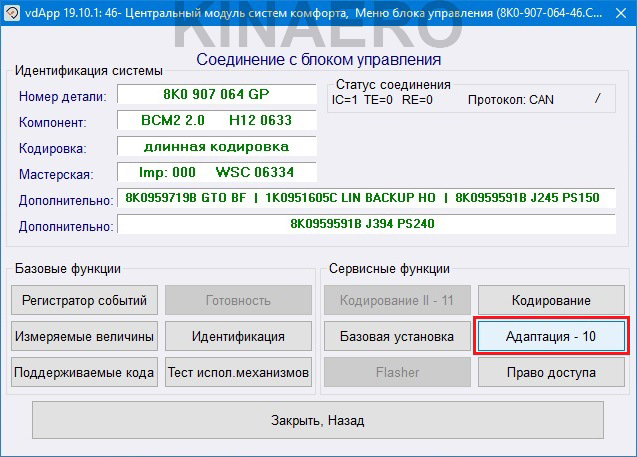Click workshop field Imp: 000 WSC 06334
The image size is (637, 457).
(217, 172)
